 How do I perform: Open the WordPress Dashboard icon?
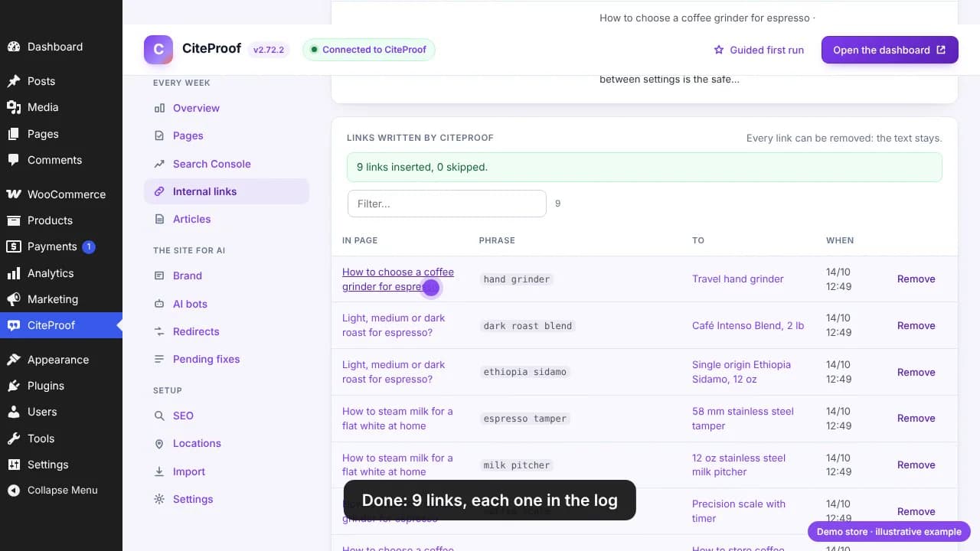pos(13,47)
